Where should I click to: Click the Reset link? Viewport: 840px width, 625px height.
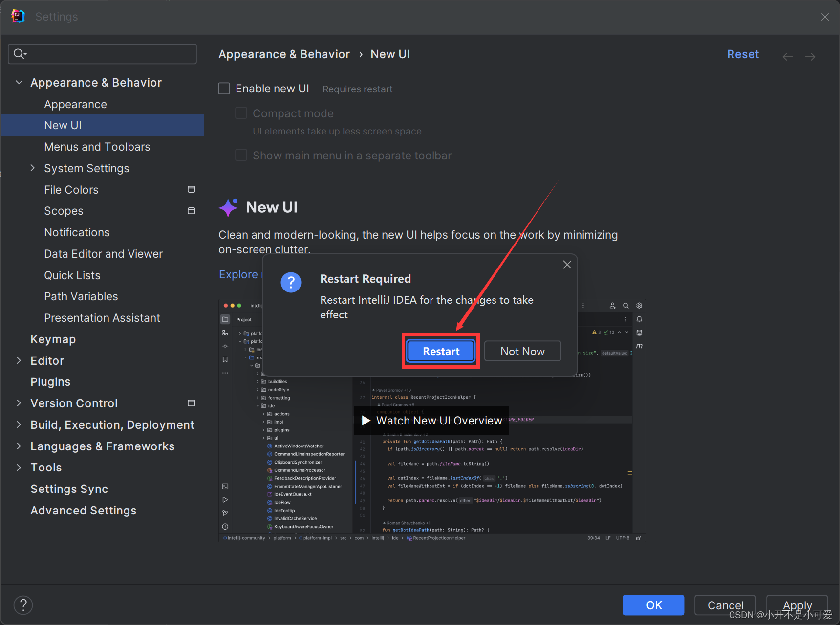[743, 54]
